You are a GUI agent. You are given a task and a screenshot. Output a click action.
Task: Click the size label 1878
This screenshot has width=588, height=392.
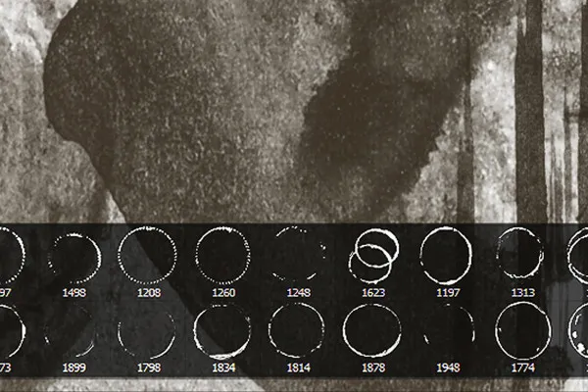pyautogui.click(x=373, y=368)
